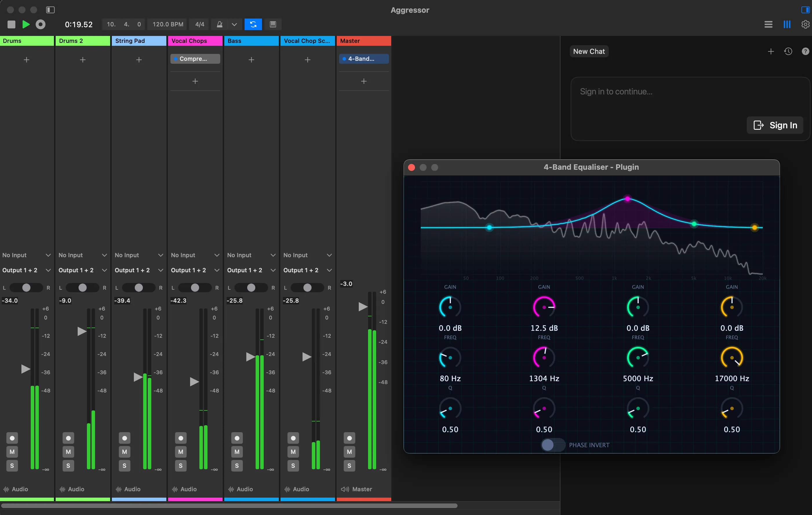812x515 pixels.
Task: Click the Drums pan slider knob
Action: [x=26, y=288]
